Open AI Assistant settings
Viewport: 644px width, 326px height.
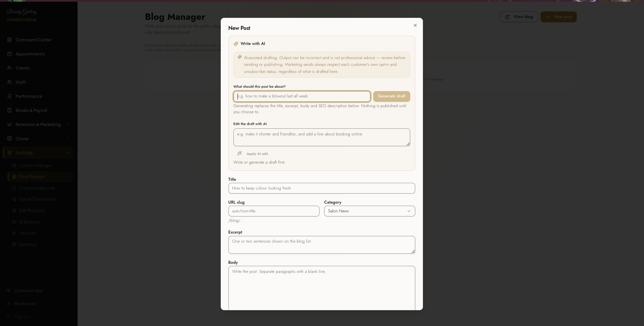click(x=40, y=222)
